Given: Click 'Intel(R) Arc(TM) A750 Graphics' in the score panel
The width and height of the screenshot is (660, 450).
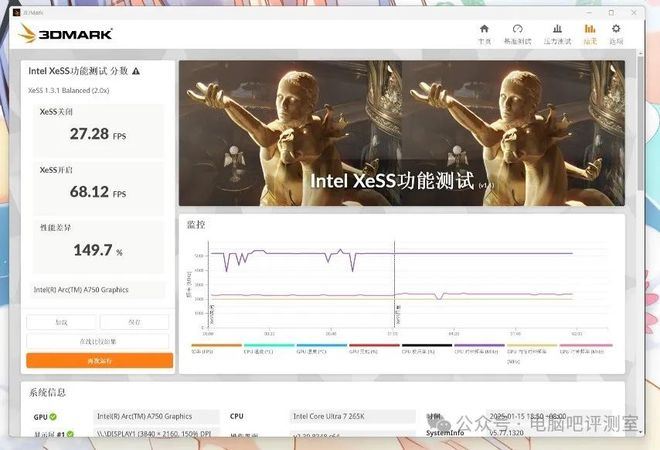Looking at the screenshot, I should tap(81, 290).
